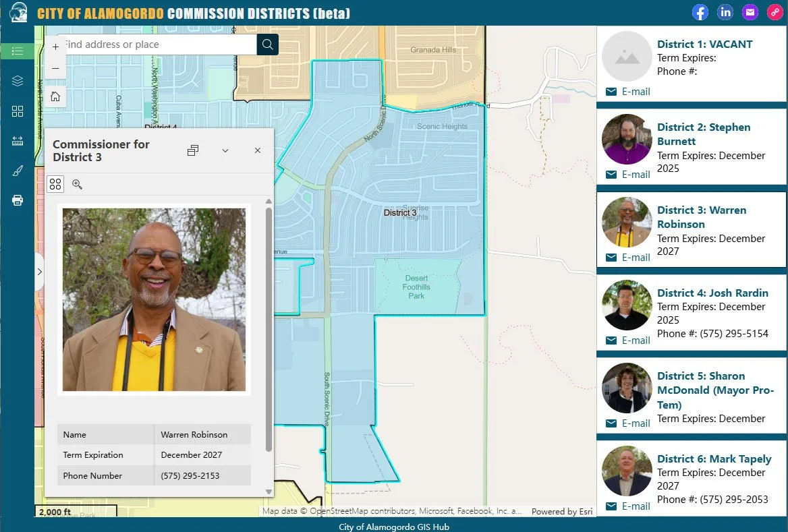Select the draw brush tool

coord(17,171)
